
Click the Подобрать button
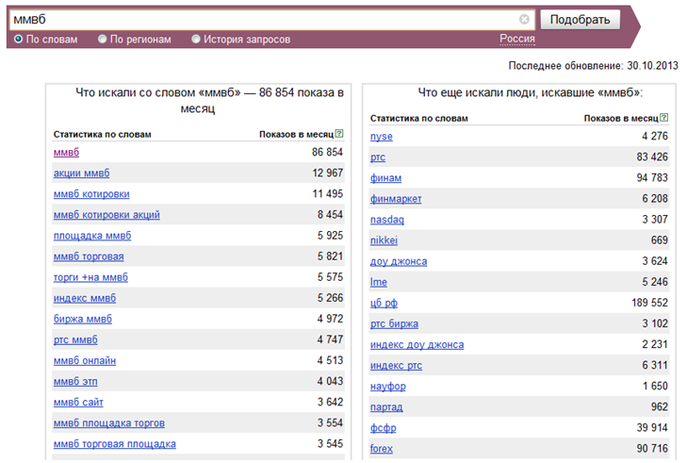(x=580, y=20)
